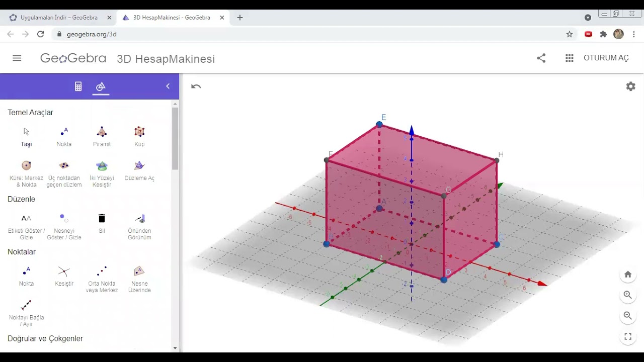Screen dimensions: 644x362
Task: Select Nesneyi Göster / Gizle tool
Action: [x=64, y=227]
